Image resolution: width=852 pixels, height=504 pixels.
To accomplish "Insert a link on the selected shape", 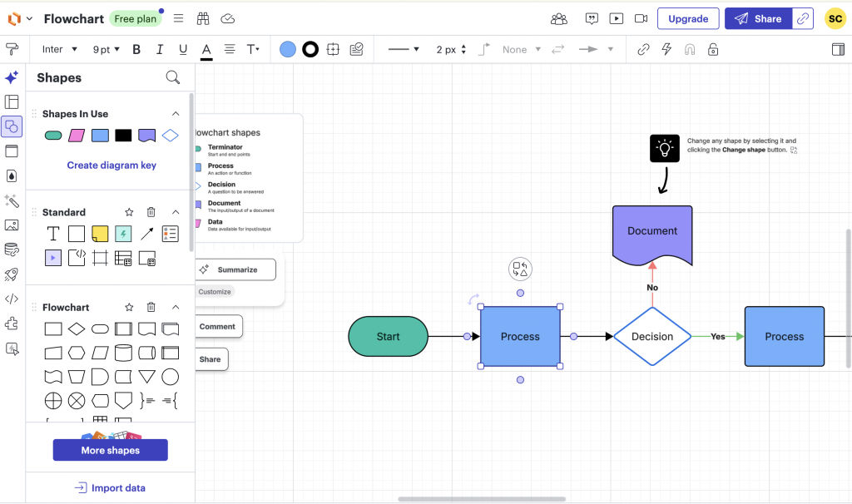I will (642, 49).
